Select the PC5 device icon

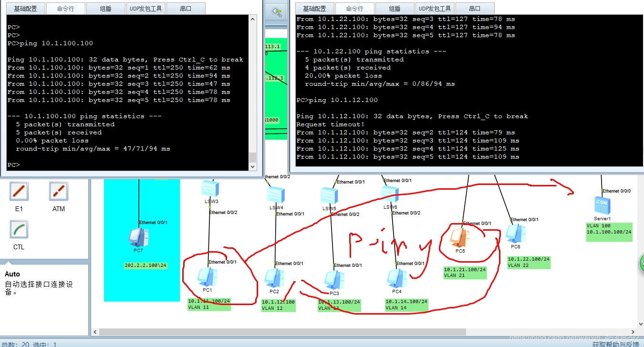pos(460,237)
